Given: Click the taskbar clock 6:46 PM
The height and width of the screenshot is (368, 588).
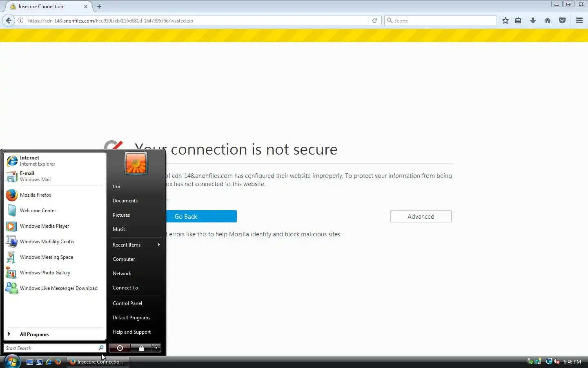Looking at the screenshot, I should (x=572, y=362).
